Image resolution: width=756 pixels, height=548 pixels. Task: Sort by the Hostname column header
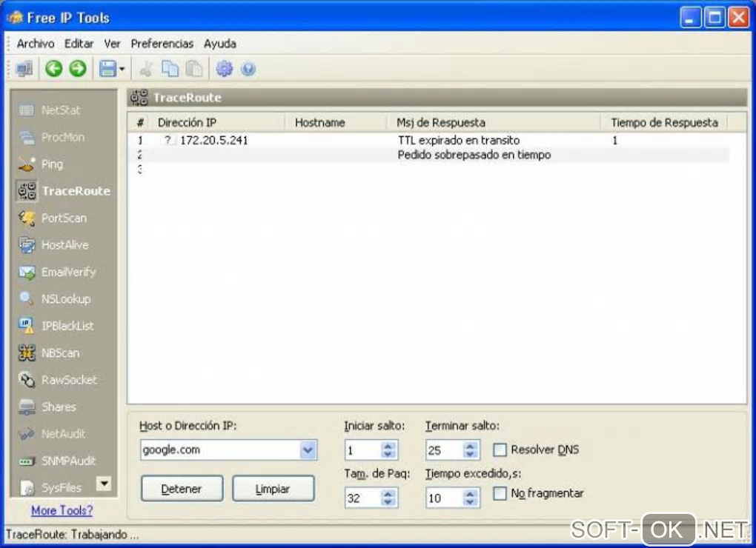[x=336, y=123]
